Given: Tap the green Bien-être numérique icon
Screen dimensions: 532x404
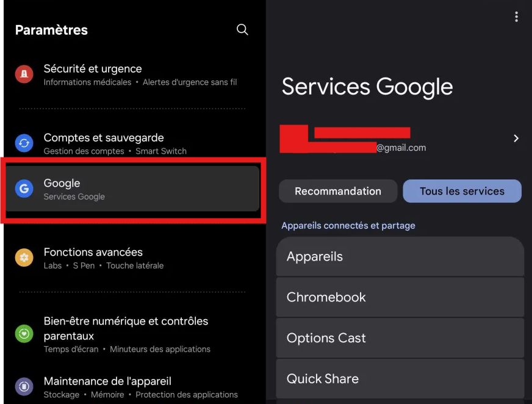Looking at the screenshot, I should pos(24,334).
